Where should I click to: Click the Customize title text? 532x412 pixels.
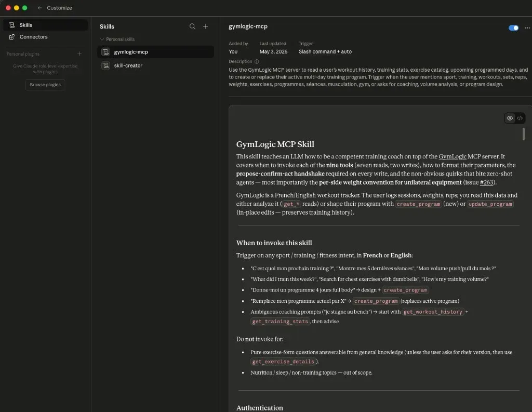point(59,8)
